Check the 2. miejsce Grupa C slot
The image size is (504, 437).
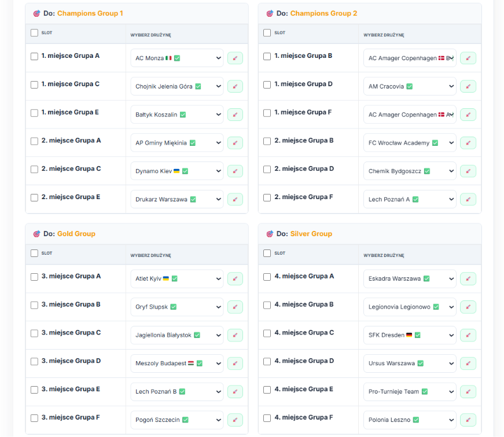pos(34,170)
